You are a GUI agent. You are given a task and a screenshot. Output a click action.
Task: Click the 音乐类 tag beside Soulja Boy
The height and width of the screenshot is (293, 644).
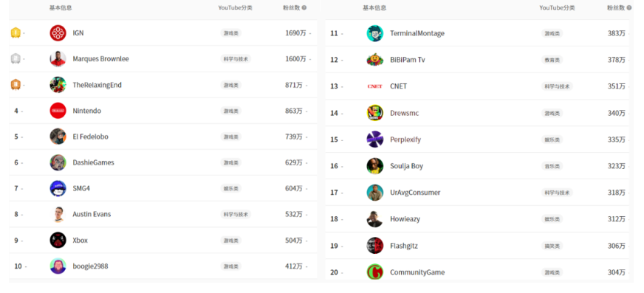pos(552,166)
